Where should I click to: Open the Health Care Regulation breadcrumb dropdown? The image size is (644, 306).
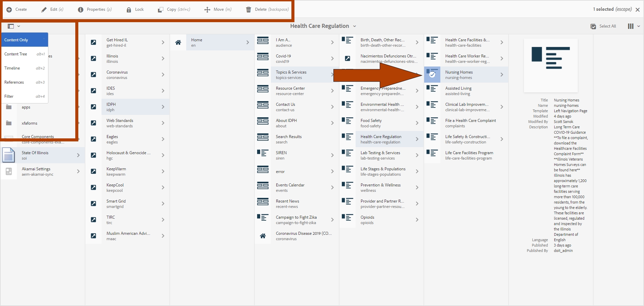(355, 26)
